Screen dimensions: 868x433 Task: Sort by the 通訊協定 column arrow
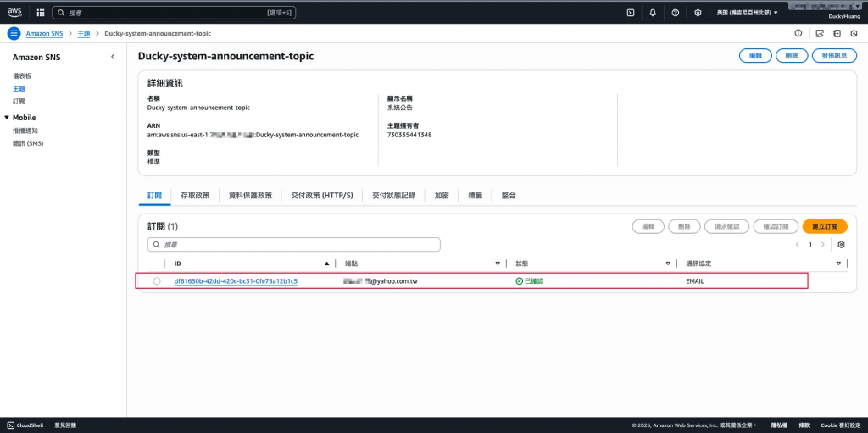(x=838, y=264)
